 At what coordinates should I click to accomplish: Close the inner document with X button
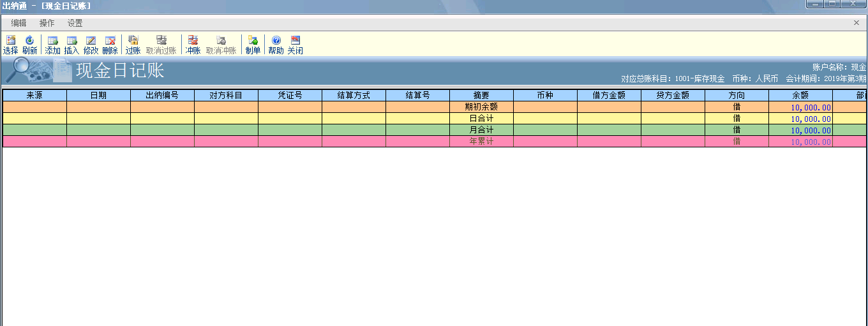click(x=857, y=23)
